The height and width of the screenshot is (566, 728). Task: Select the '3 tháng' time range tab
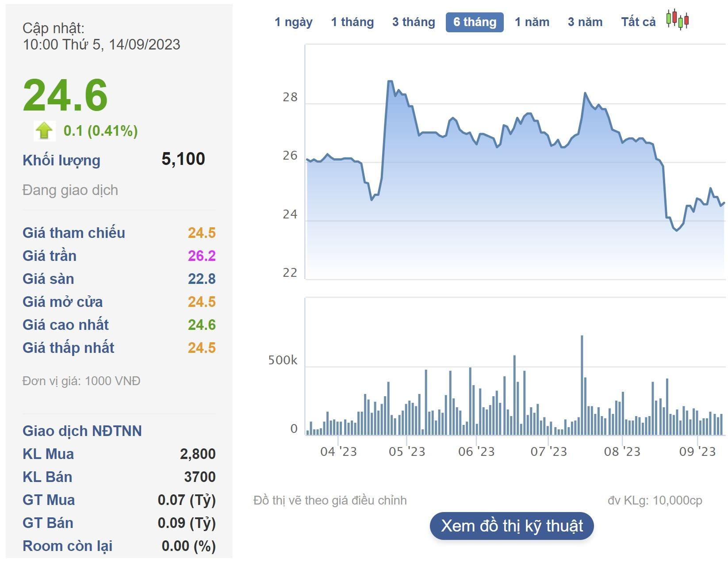(414, 22)
